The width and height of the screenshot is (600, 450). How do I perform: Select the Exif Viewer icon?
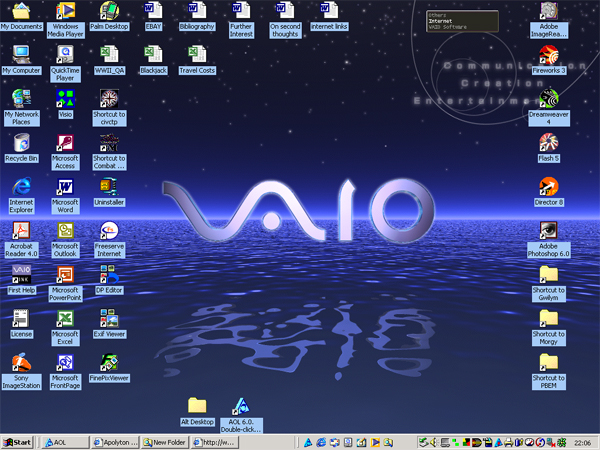click(109, 318)
